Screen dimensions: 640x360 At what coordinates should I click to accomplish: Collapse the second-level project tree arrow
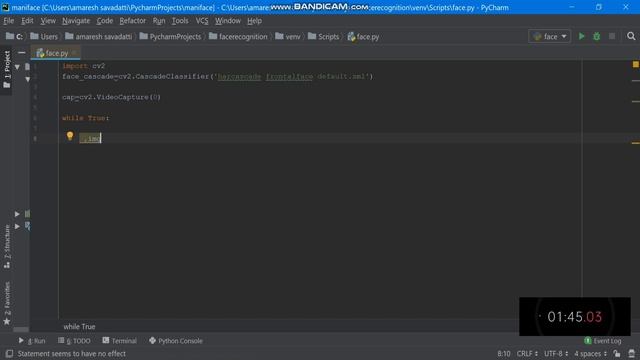(27, 79)
